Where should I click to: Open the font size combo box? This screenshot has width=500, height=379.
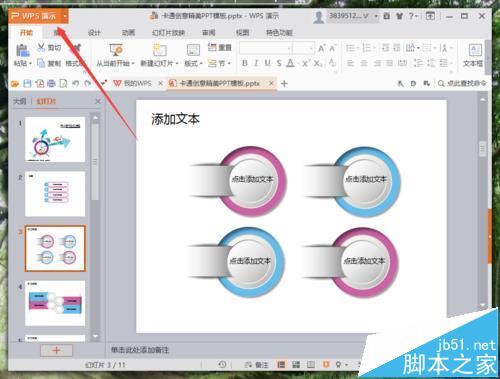tap(304, 48)
